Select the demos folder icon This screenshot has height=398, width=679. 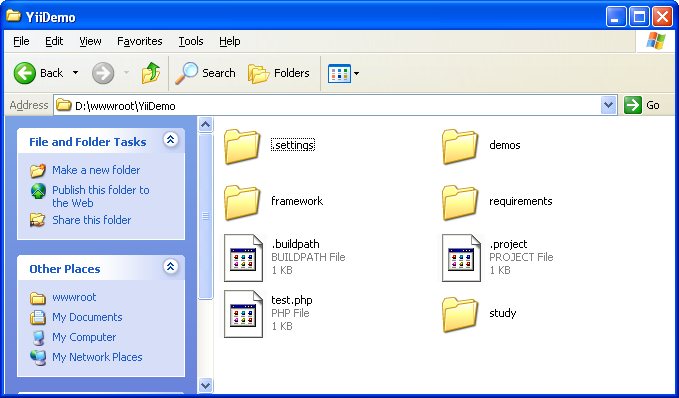[x=460, y=146]
